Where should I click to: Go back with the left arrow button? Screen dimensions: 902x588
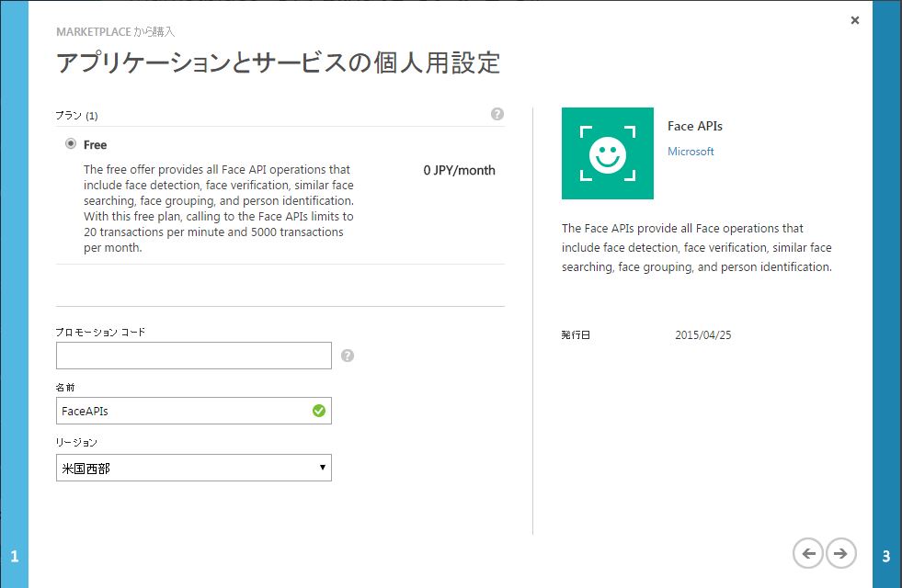tap(808, 553)
